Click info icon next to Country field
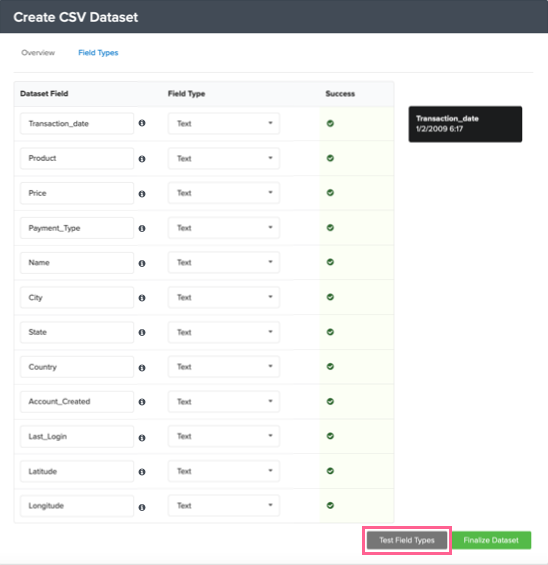This screenshot has height=565, width=548. point(142,368)
